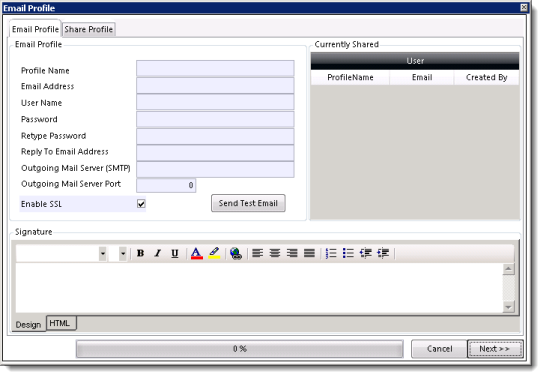This screenshot has width=543, height=377.
Task: Sort by the Created By column header
Action: [x=486, y=78]
